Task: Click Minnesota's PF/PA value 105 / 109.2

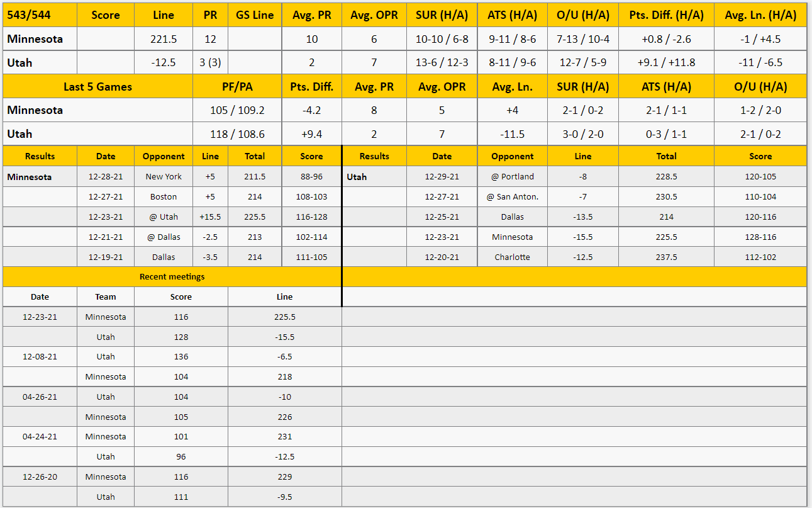Action: (x=237, y=110)
